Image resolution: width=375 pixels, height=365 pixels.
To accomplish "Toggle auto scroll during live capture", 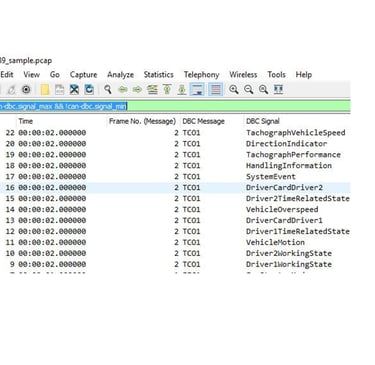I will pyautogui.click(x=197, y=89).
